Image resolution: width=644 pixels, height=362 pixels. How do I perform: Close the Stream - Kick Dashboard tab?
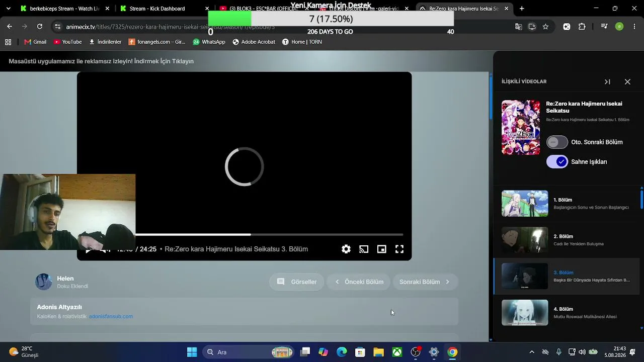click(207, 9)
